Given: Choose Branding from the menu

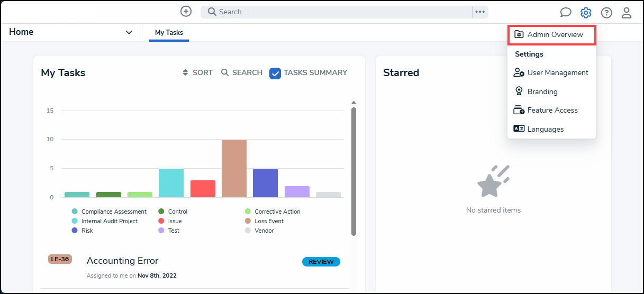Looking at the screenshot, I should (542, 91).
